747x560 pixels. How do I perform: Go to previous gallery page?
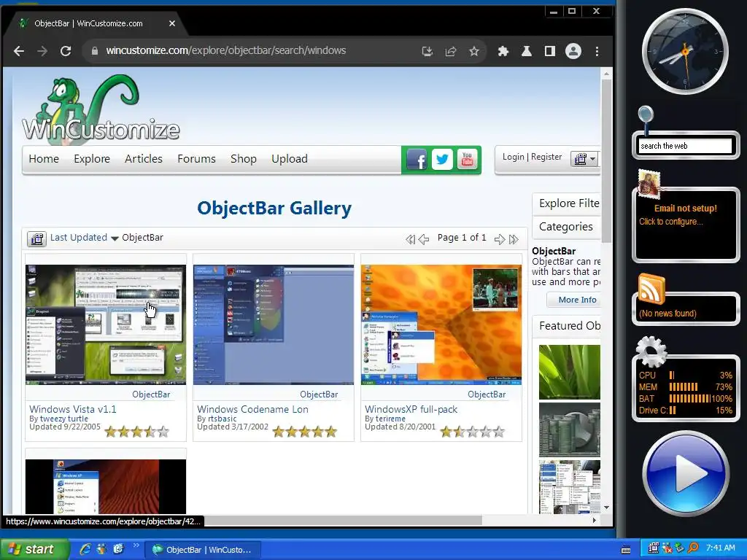click(x=424, y=239)
